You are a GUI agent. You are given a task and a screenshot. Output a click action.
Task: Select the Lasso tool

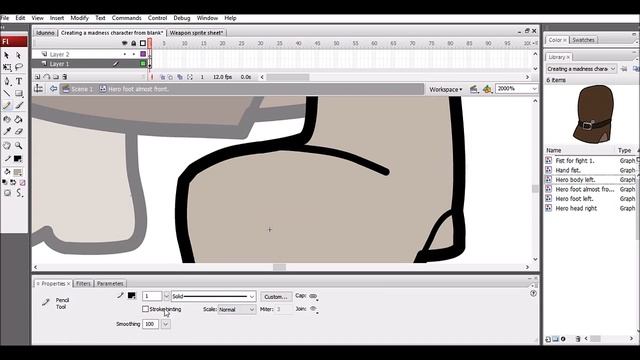click(18, 67)
